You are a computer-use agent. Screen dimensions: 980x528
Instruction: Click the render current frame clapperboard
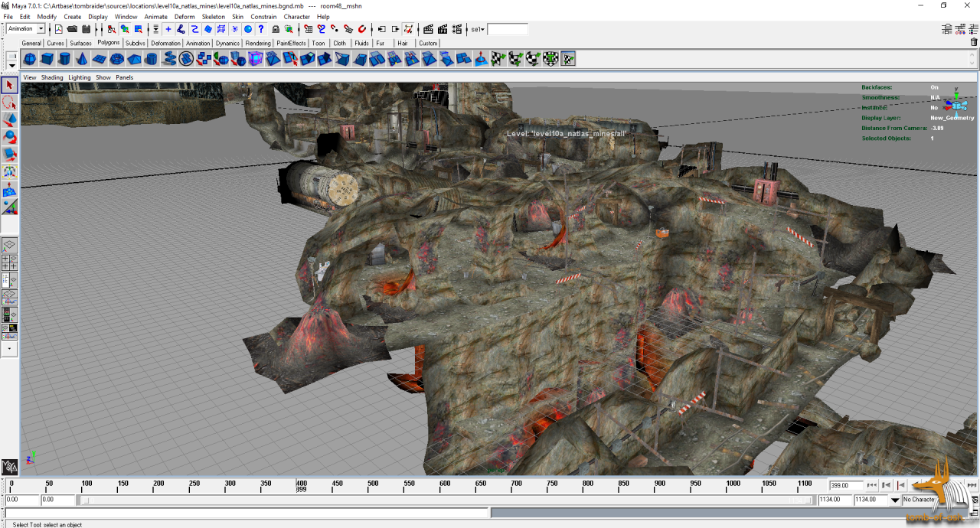(x=429, y=29)
